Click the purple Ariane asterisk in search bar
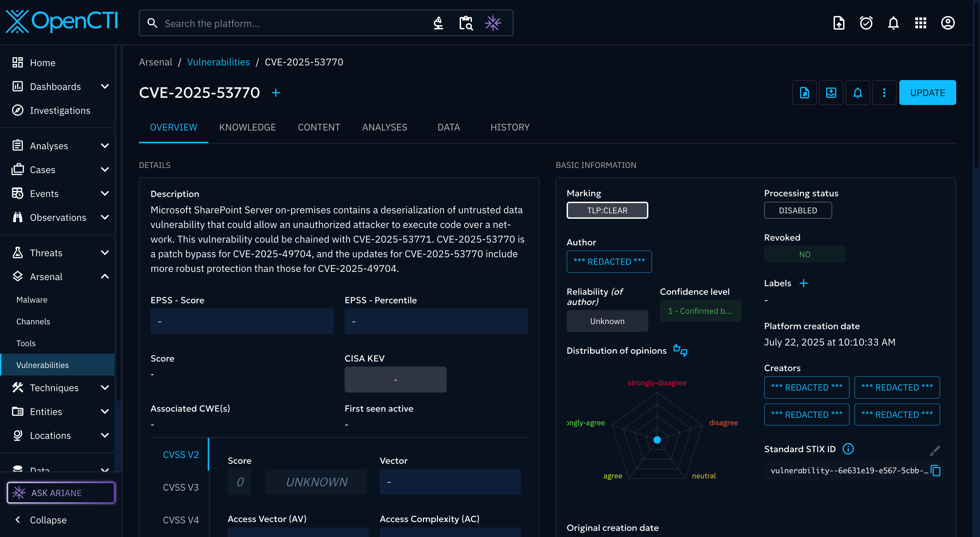Viewport: 980px width, 537px height. 493,23
